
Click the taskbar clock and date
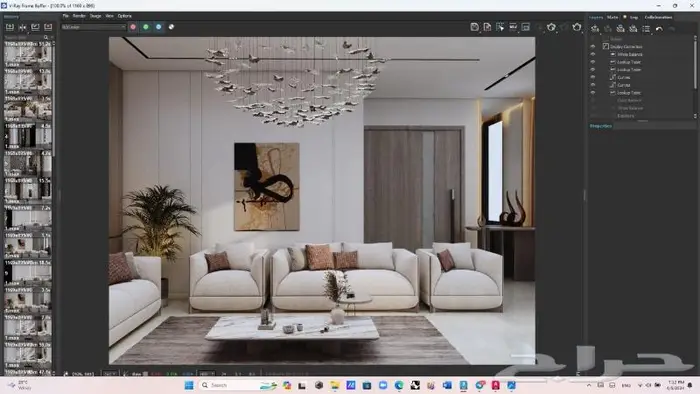point(675,385)
